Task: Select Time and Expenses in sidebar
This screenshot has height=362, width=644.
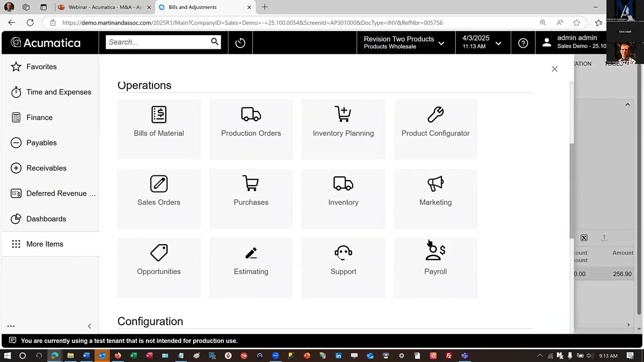Action: (x=50, y=92)
